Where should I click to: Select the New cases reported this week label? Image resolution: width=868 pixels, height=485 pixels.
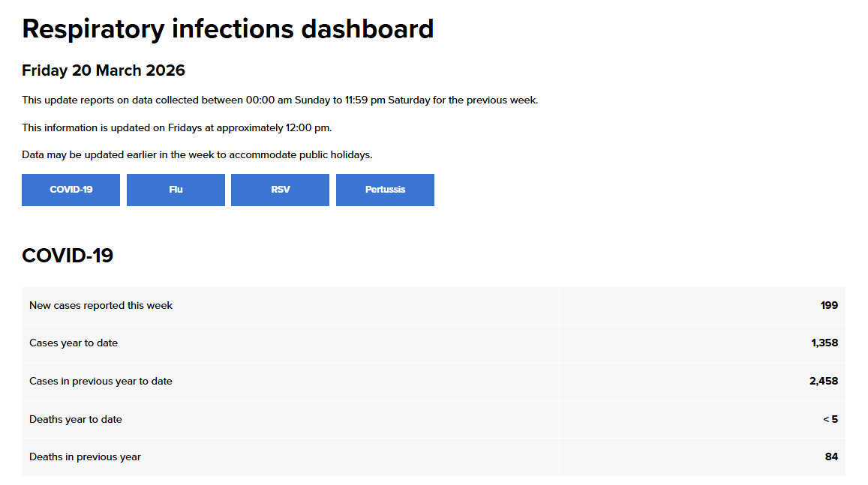click(x=101, y=305)
